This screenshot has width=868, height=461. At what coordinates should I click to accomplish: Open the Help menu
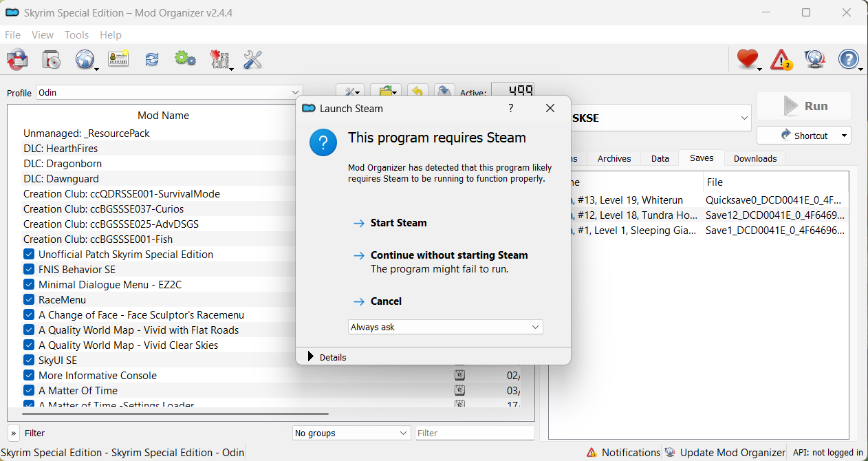pos(111,35)
